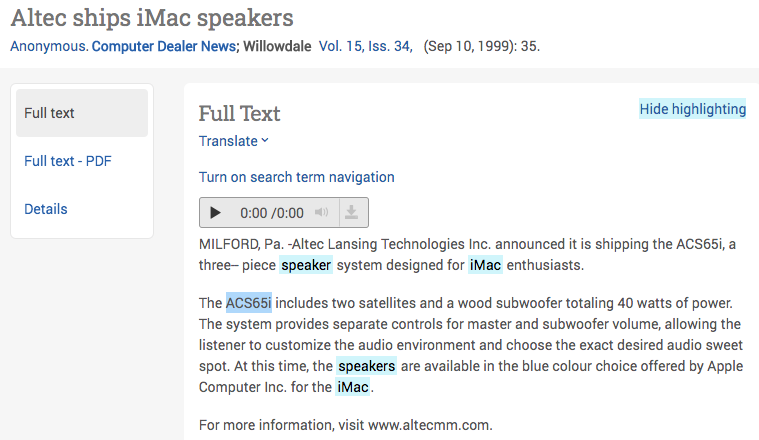Open the Details tab

coord(46,209)
